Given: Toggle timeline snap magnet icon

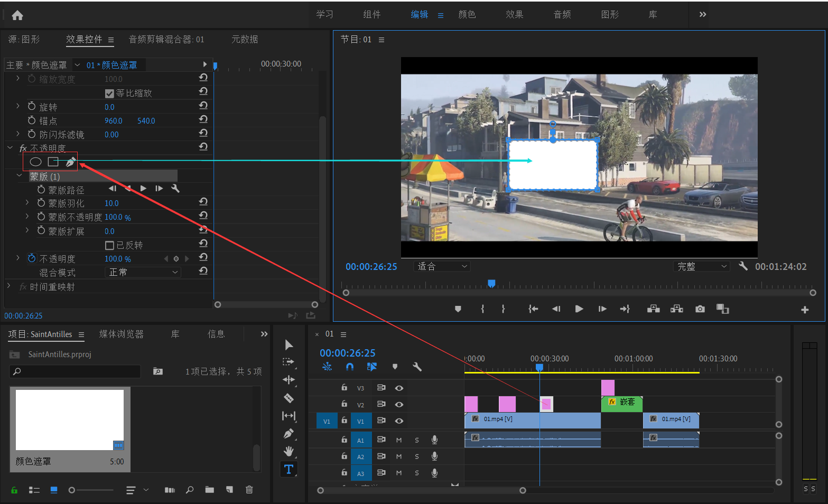Looking at the screenshot, I should 350,367.
